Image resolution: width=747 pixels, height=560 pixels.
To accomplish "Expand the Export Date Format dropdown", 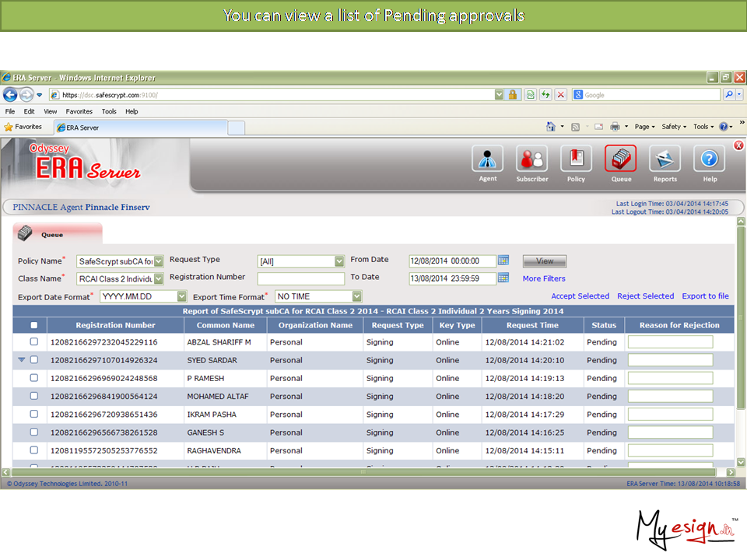I will click(182, 296).
